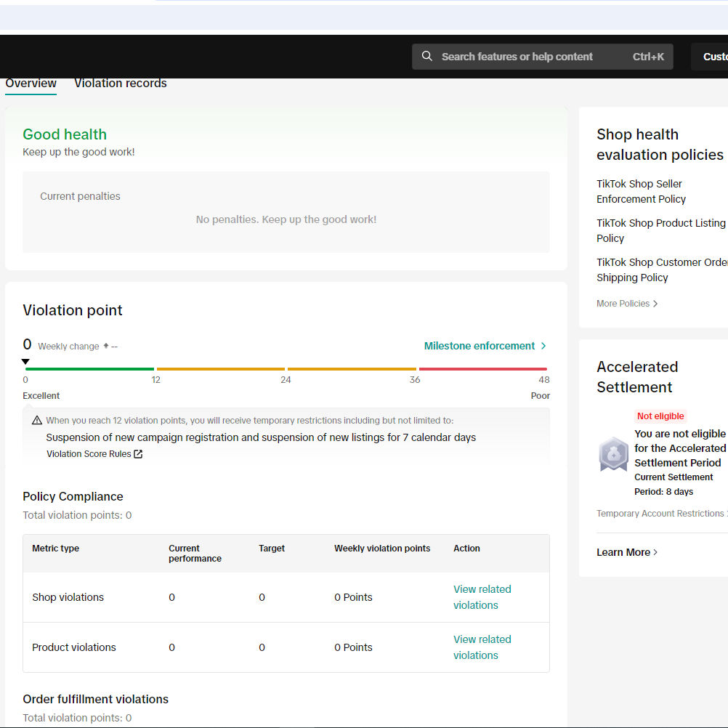The image size is (728, 728).
Task: Click the Policy Compliance heading
Action: coord(73,496)
